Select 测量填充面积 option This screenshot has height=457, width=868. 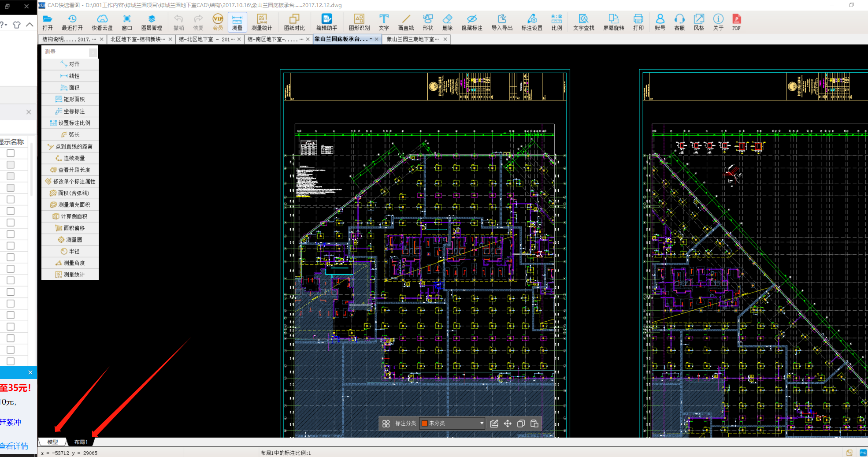click(70, 204)
